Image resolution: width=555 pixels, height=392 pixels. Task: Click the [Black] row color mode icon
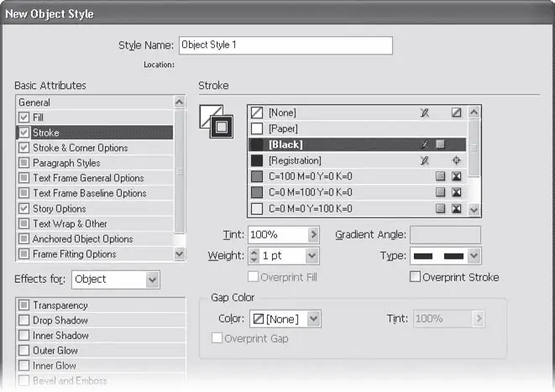440,144
